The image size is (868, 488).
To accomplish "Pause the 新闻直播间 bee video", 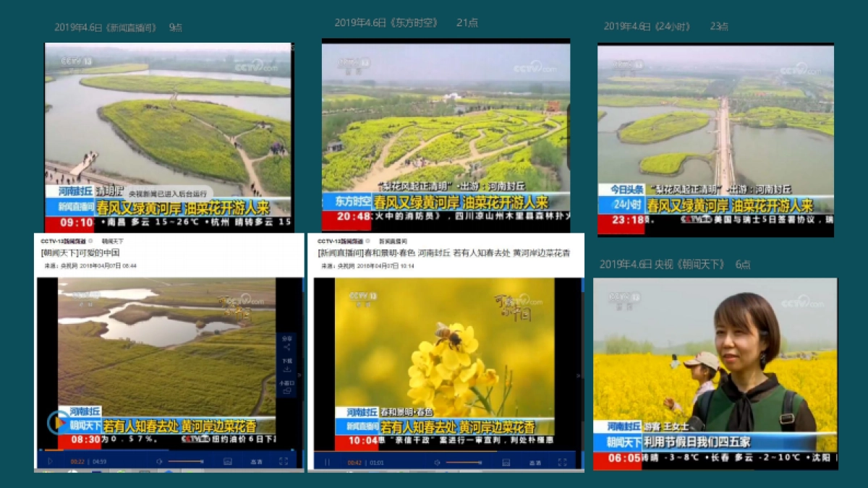I will (326, 462).
